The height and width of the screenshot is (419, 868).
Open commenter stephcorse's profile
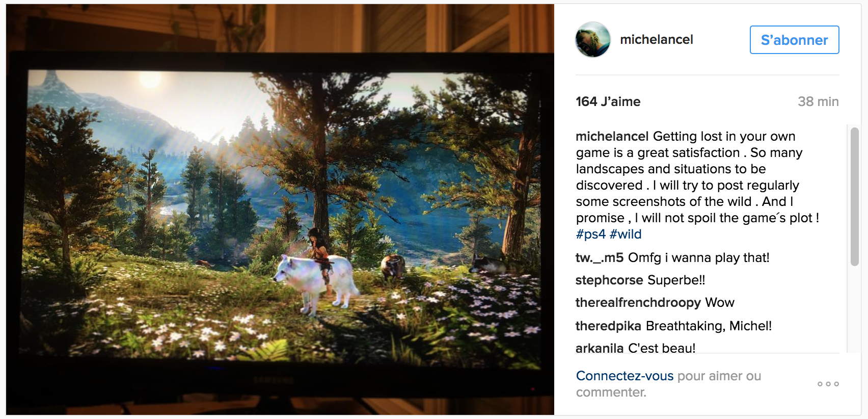[x=609, y=280]
